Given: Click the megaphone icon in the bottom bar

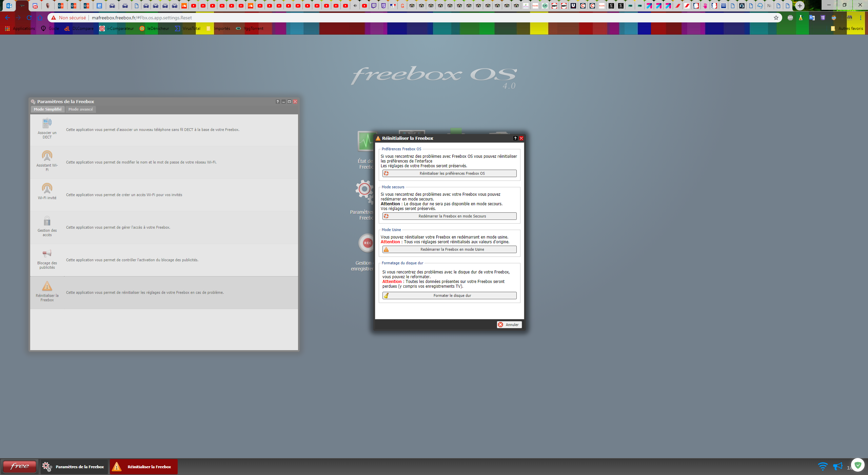Looking at the screenshot, I should click(x=837, y=467).
